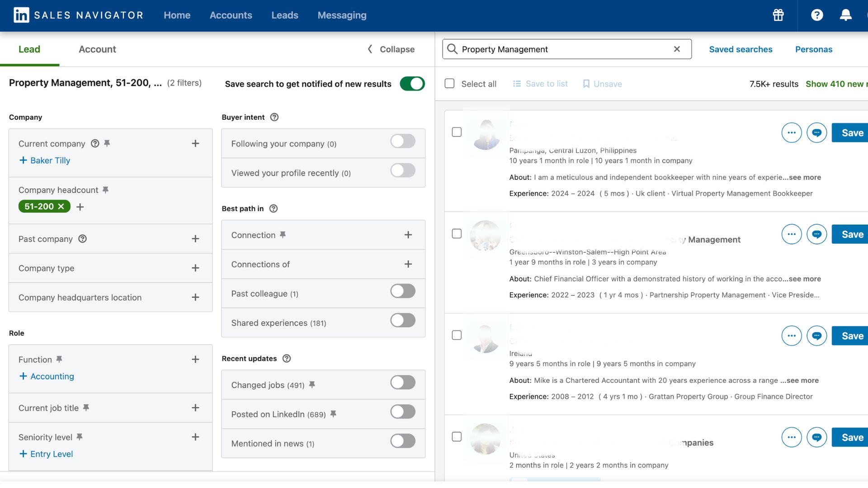Open more options for Greensboro lead
Viewport: 868px width, 488px height.
pyautogui.click(x=791, y=234)
